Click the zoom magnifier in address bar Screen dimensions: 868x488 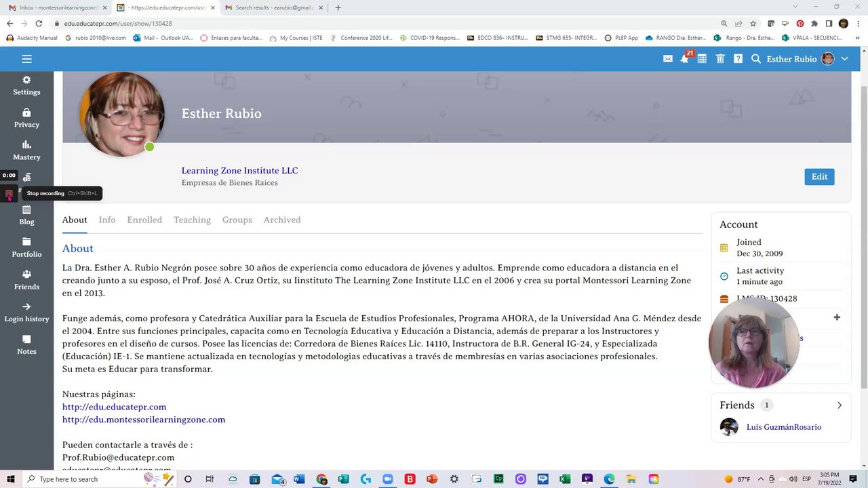(724, 23)
